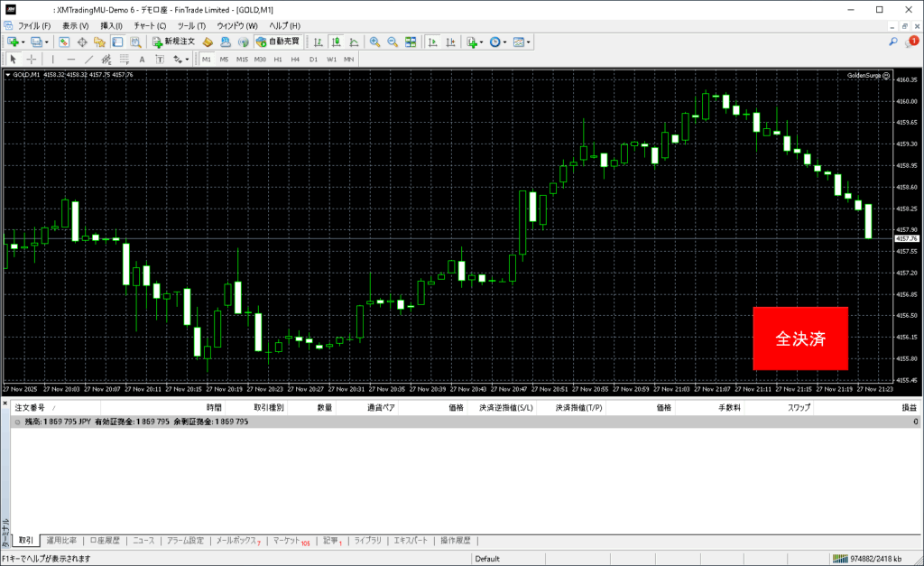Expand the periodicity clock dropdown
The height and width of the screenshot is (566, 924).
tap(505, 42)
